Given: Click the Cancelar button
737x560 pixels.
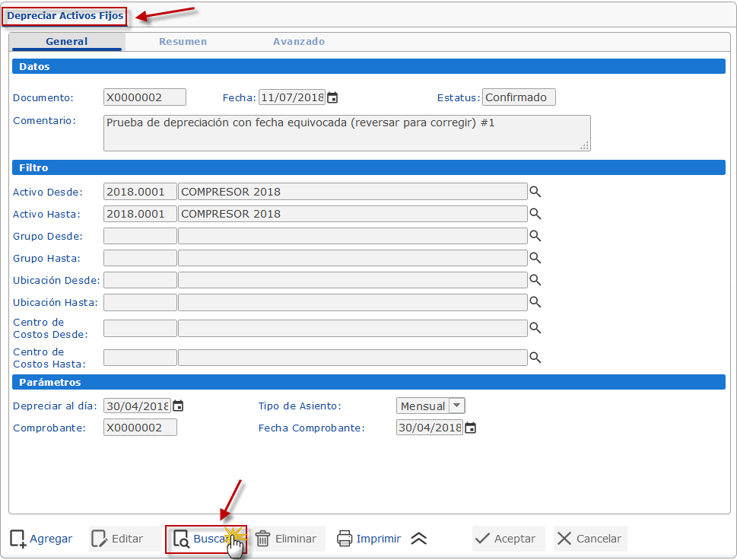Looking at the screenshot, I should coord(590,539).
